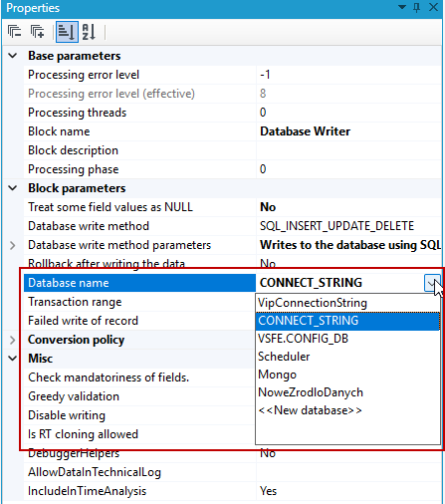
Task: Select the Mongo database option
Action: click(347, 375)
